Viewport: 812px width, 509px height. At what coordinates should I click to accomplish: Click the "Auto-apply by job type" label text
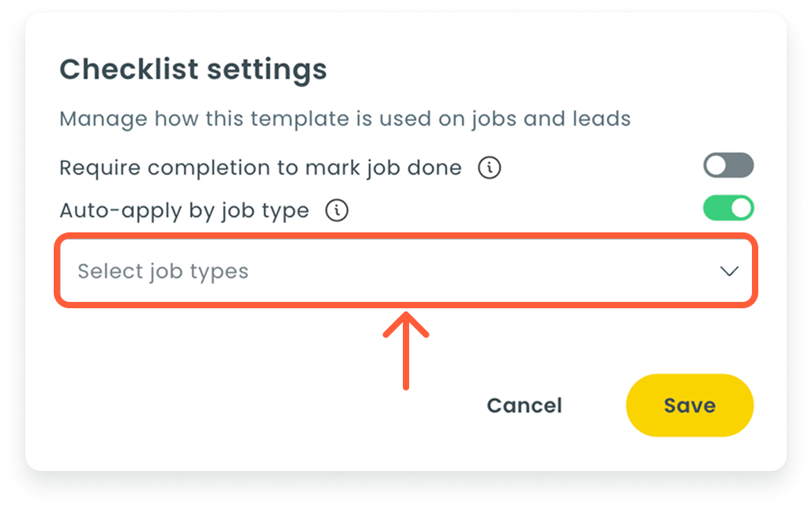pos(184,211)
